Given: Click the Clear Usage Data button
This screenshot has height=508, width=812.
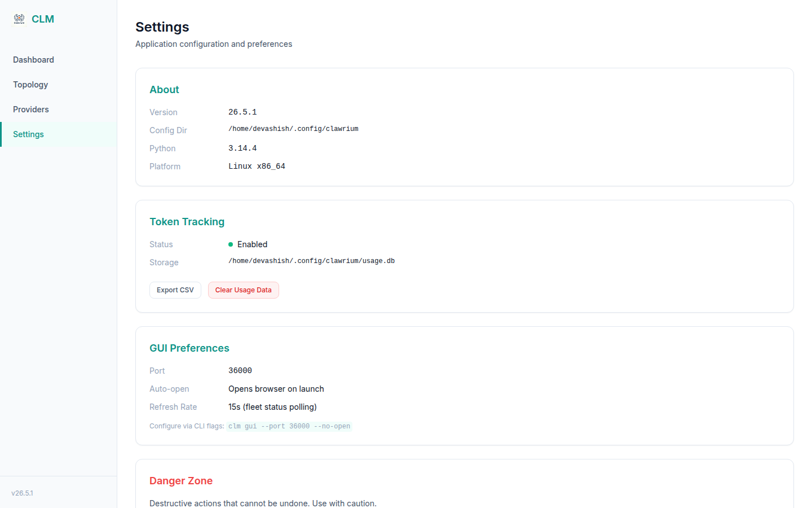Looking at the screenshot, I should point(244,290).
